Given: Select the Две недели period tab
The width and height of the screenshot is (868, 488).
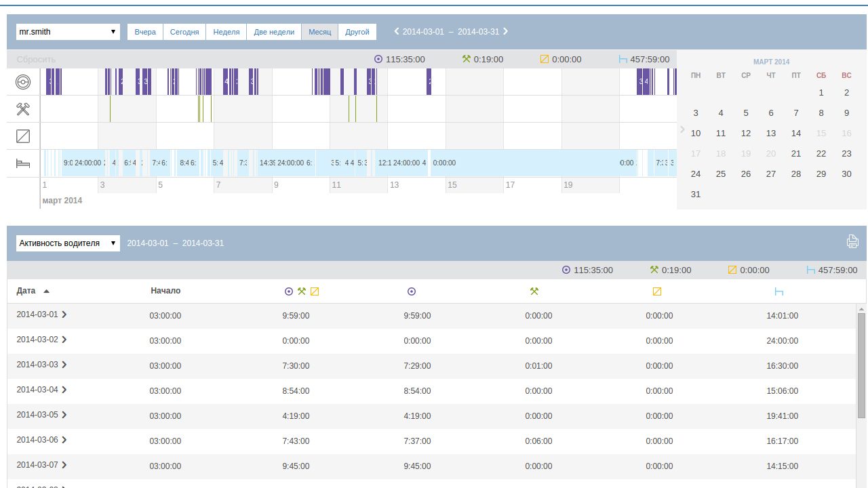Looking at the screenshot, I should (274, 32).
